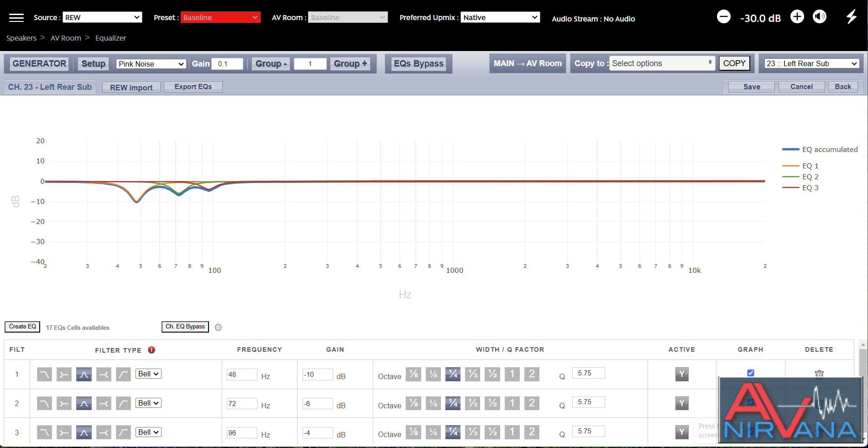This screenshot has width=868, height=448.
Task: Set row 2 width to 1/2 octave
Action: (x=492, y=403)
